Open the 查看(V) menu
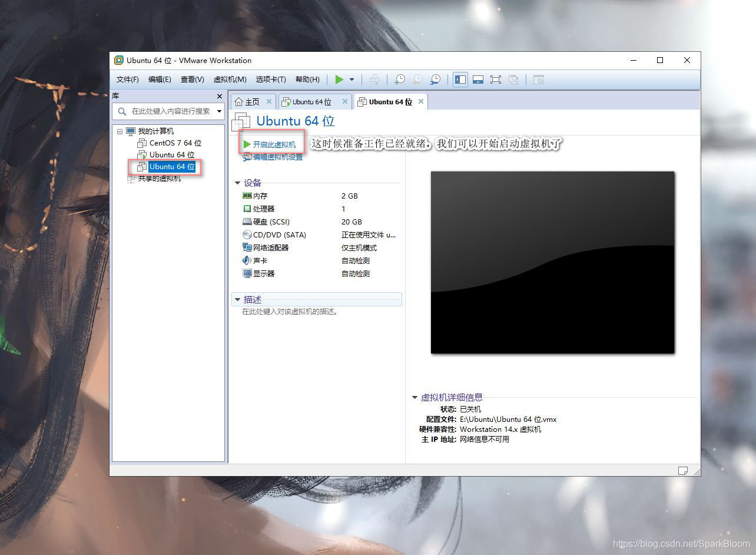The height and width of the screenshot is (555, 756). (192, 80)
